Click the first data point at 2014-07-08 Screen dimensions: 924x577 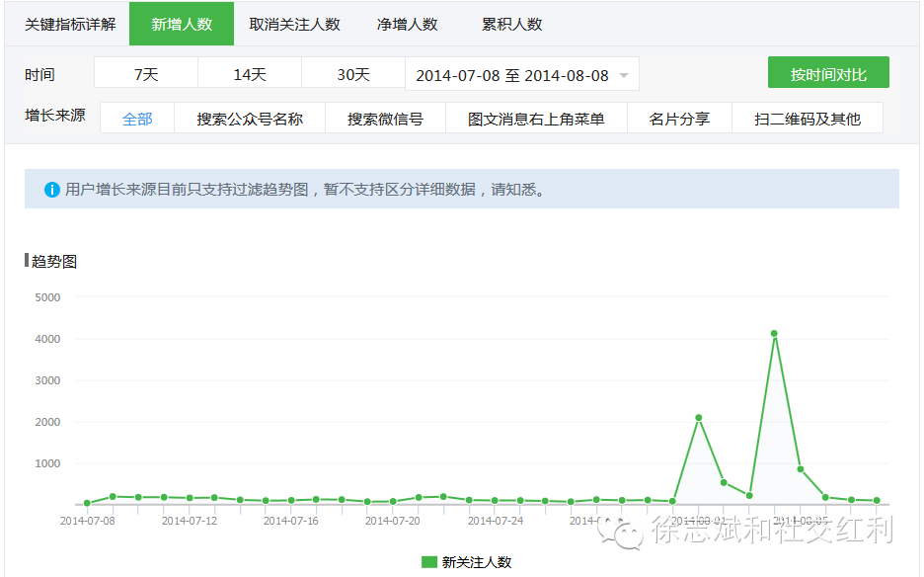[x=87, y=503]
